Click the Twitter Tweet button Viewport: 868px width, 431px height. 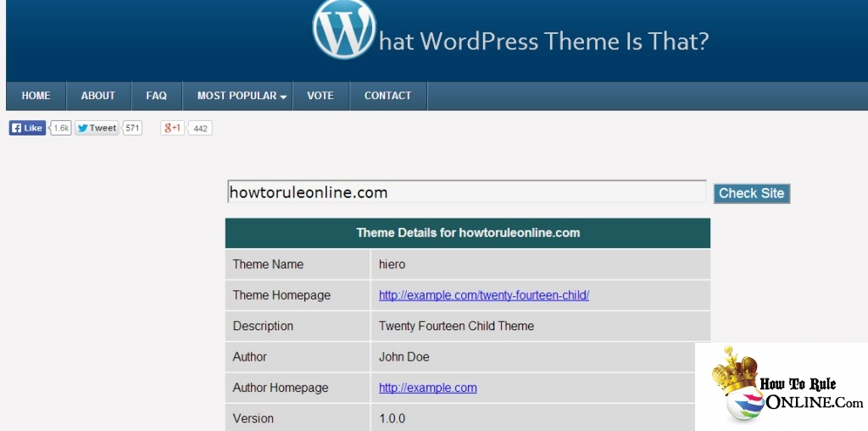(x=97, y=128)
